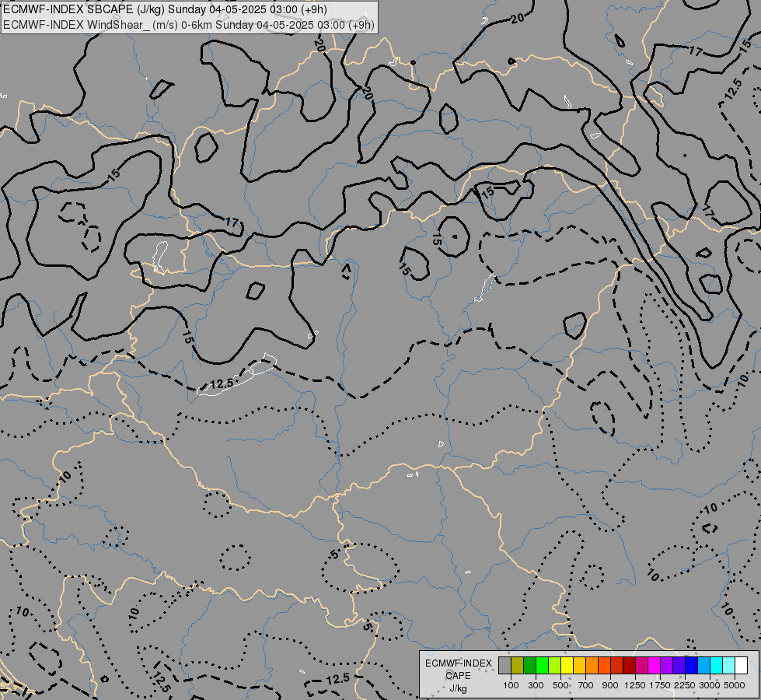Screen dimensions: 761x700
Task: Pick the cyan legend swatch
Action: pos(717,665)
